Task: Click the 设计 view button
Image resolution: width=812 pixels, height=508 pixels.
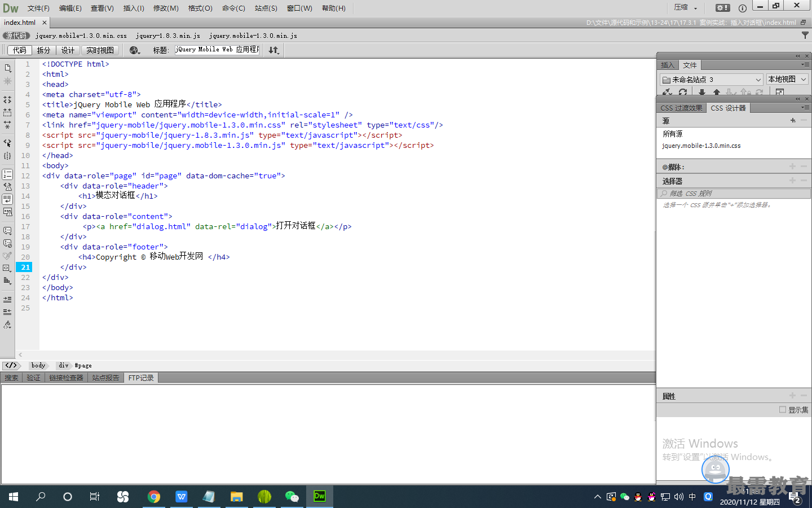Action: (68, 50)
